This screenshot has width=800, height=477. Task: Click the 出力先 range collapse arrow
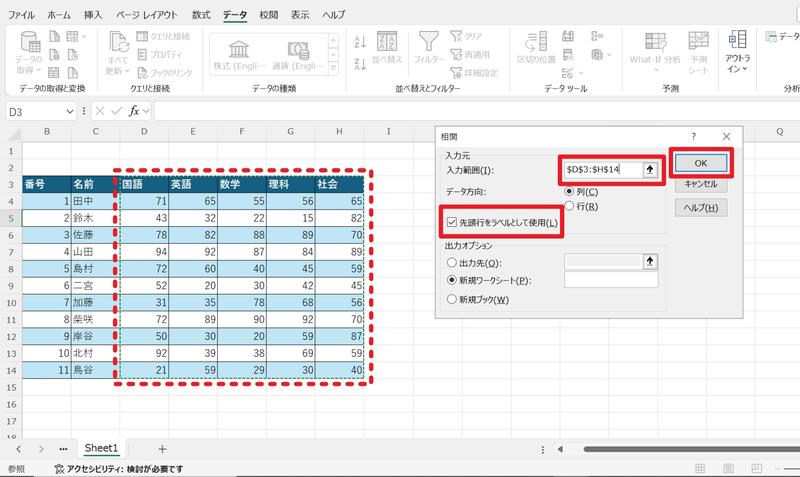click(x=650, y=261)
